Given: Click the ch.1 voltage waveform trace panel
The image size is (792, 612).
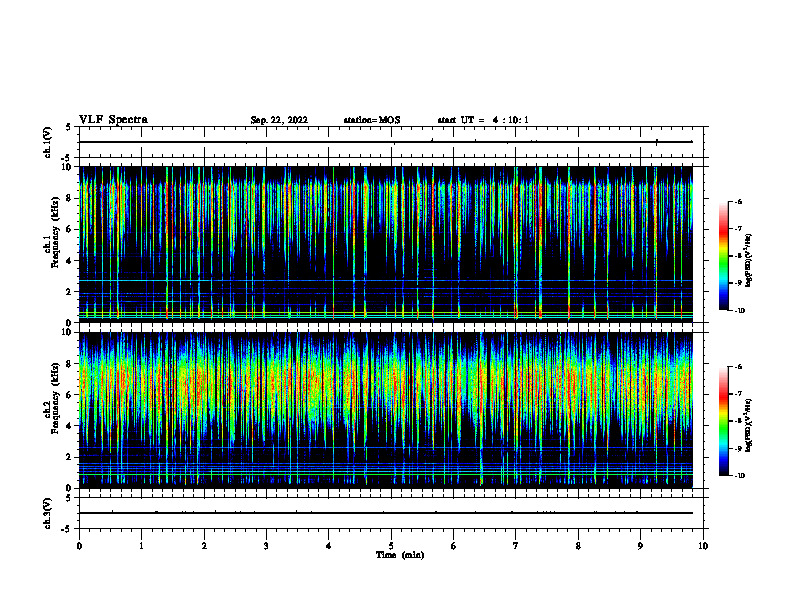Looking at the screenshot, I should click(x=391, y=142).
